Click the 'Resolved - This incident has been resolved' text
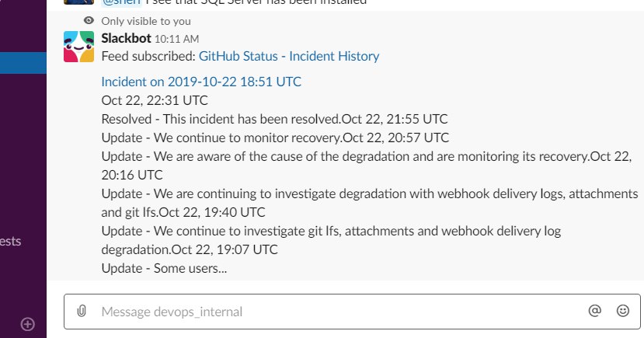This screenshot has height=338, width=644. point(221,119)
